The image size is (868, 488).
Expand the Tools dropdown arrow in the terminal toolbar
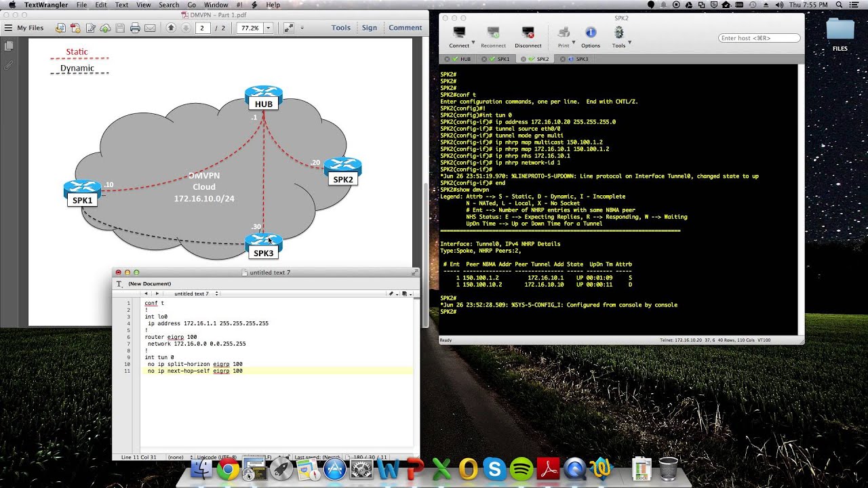point(629,43)
